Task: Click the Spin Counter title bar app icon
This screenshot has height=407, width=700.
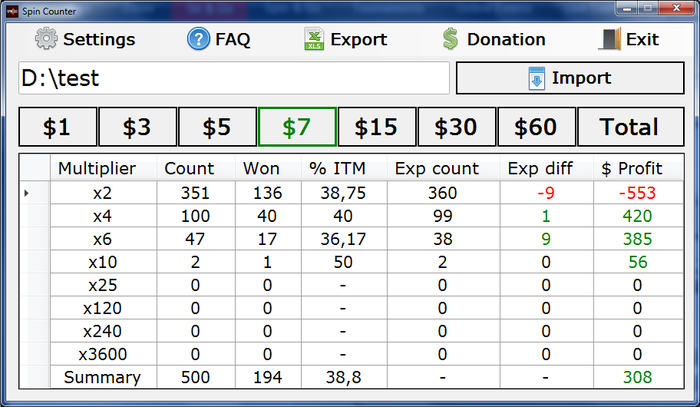Action: 12,11
